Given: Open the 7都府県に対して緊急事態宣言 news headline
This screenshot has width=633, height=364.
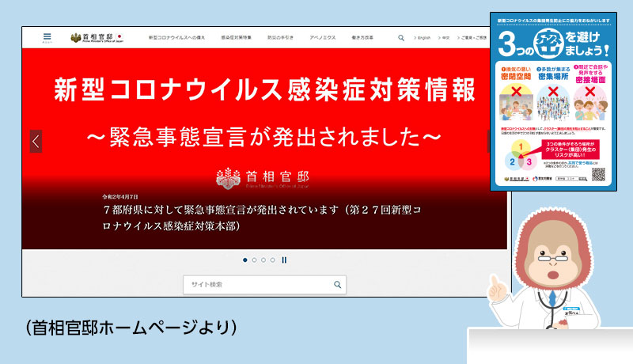Looking at the screenshot, I should [262, 218].
